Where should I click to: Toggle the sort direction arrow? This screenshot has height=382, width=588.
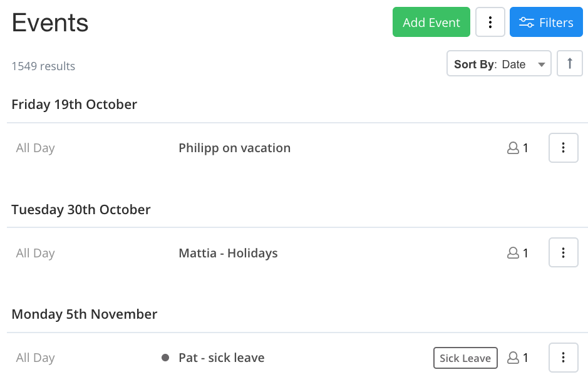pyautogui.click(x=569, y=64)
